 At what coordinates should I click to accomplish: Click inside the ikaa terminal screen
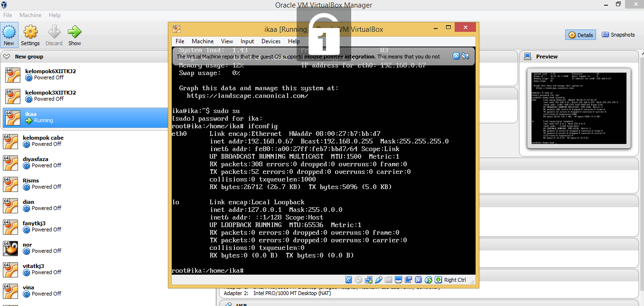(323, 161)
